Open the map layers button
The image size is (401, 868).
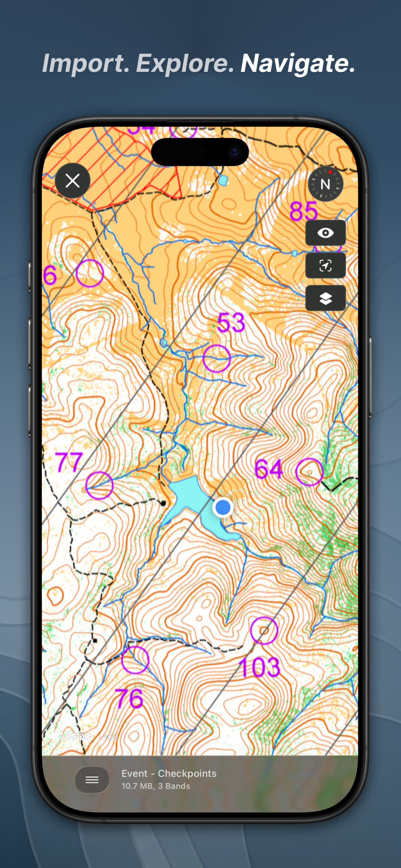pos(325,298)
